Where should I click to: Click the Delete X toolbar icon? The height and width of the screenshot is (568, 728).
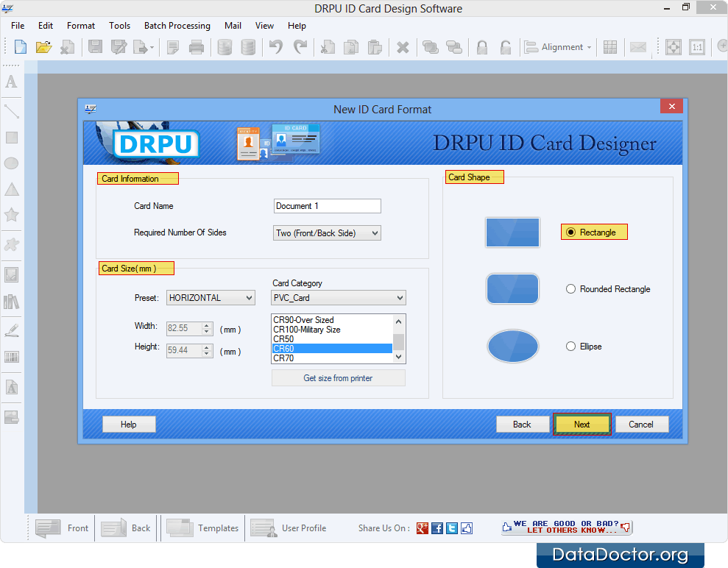pyautogui.click(x=403, y=47)
